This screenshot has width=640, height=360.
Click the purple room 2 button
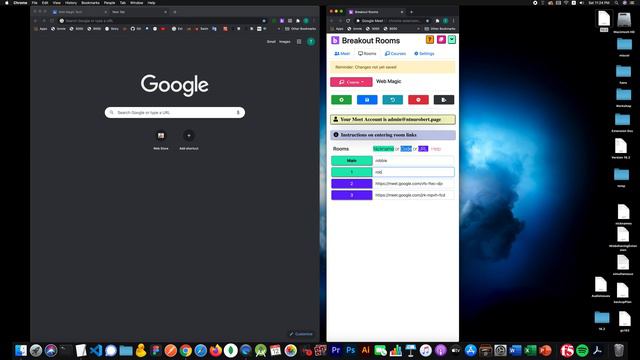351,184
